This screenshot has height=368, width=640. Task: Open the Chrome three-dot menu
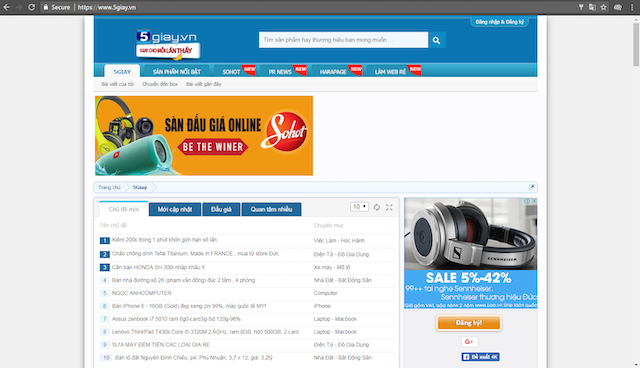coord(632,7)
